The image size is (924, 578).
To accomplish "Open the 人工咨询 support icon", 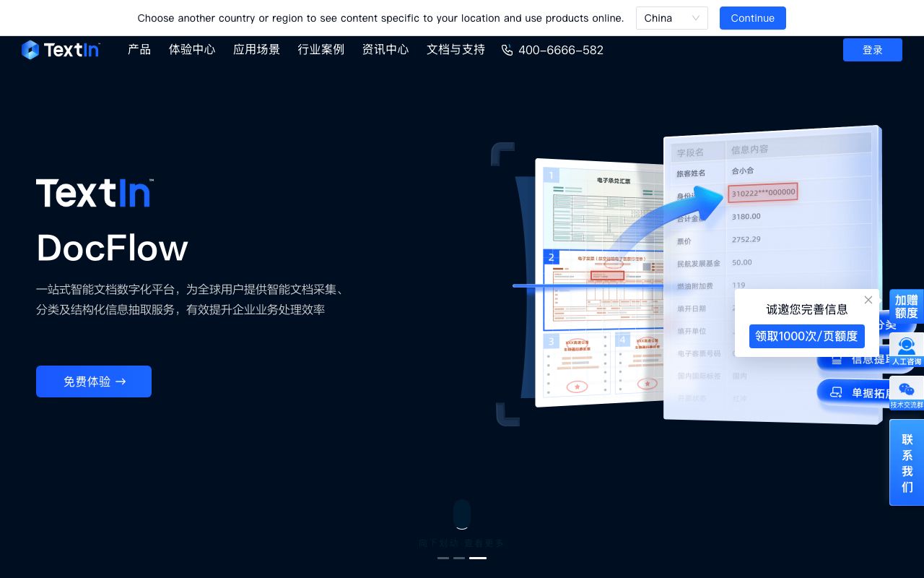I will 907,350.
